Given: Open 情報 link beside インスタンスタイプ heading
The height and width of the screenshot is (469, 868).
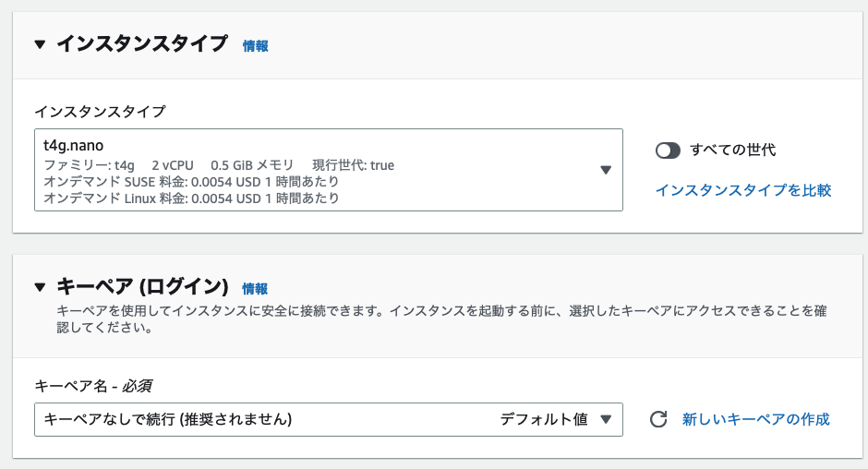Looking at the screenshot, I should tap(255, 45).
